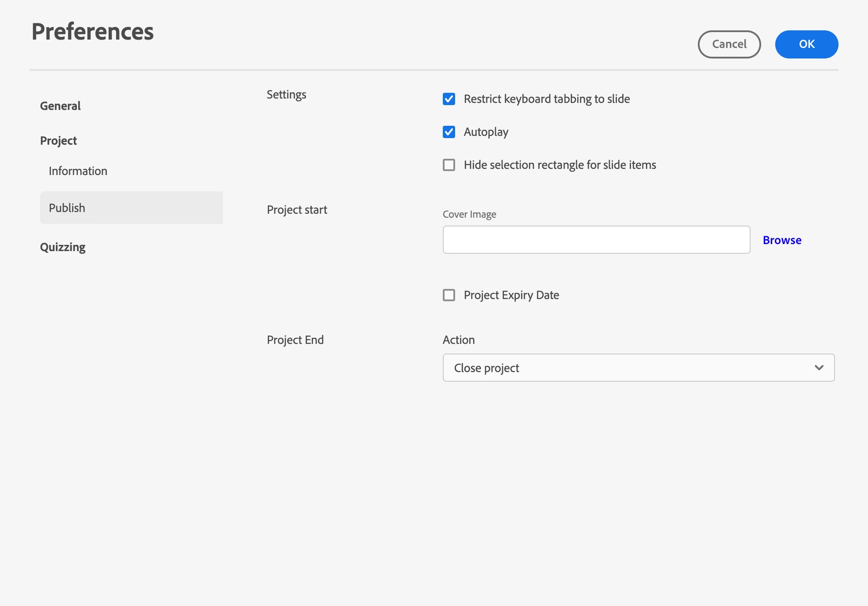Confirm preferences with OK button
The height and width of the screenshot is (606, 868).
pos(806,44)
